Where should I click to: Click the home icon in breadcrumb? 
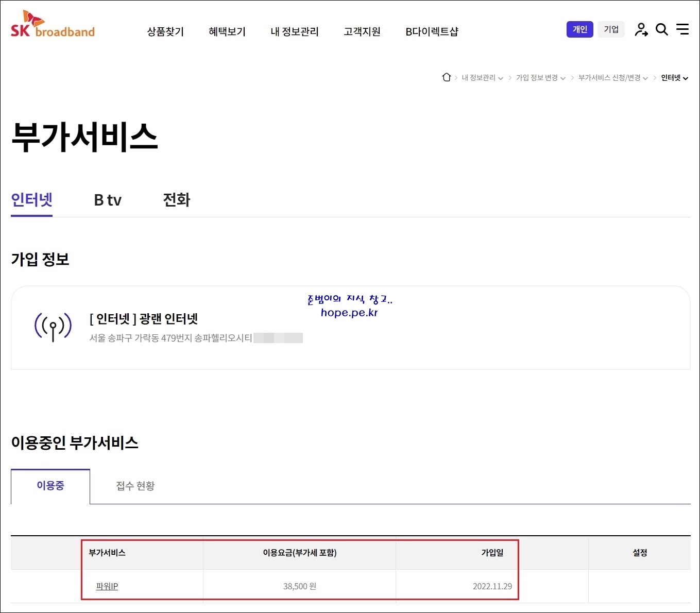click(x=447, y=77)
